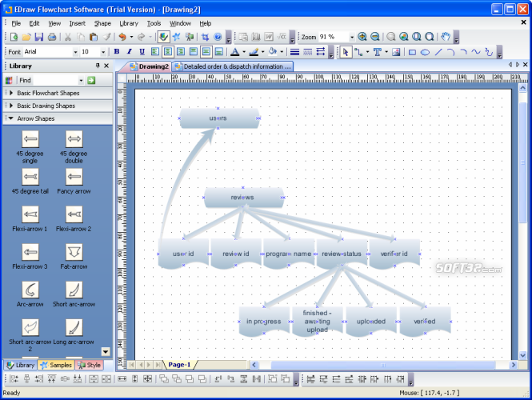The width and height of the screenshot is (532, 400).
Task: Add the 45 degree single arrow shape
Action: pos(30,138)
